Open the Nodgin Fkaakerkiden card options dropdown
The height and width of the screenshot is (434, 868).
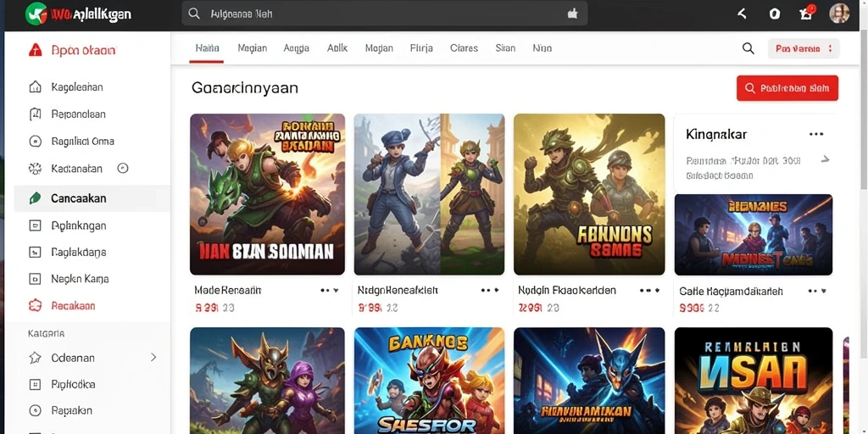click(x=649, y=290)
